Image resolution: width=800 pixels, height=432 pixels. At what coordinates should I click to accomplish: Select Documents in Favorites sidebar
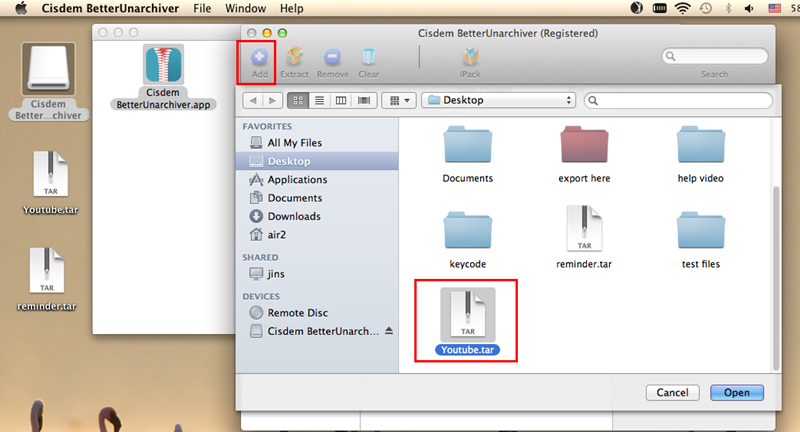317,198
